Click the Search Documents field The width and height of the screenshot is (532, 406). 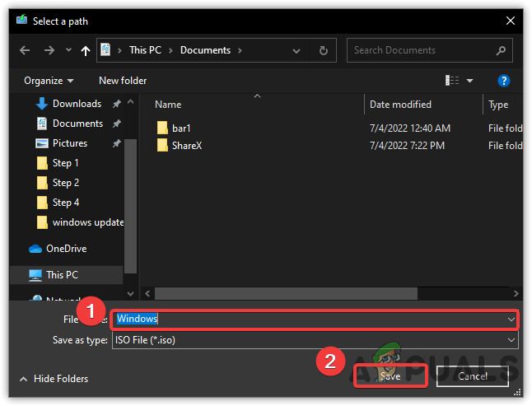tap(429, 50)
